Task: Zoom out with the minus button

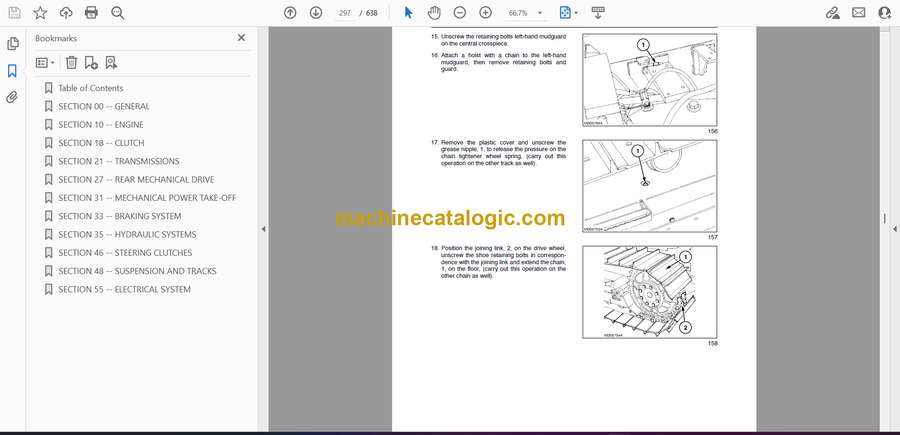Action: 460,13
